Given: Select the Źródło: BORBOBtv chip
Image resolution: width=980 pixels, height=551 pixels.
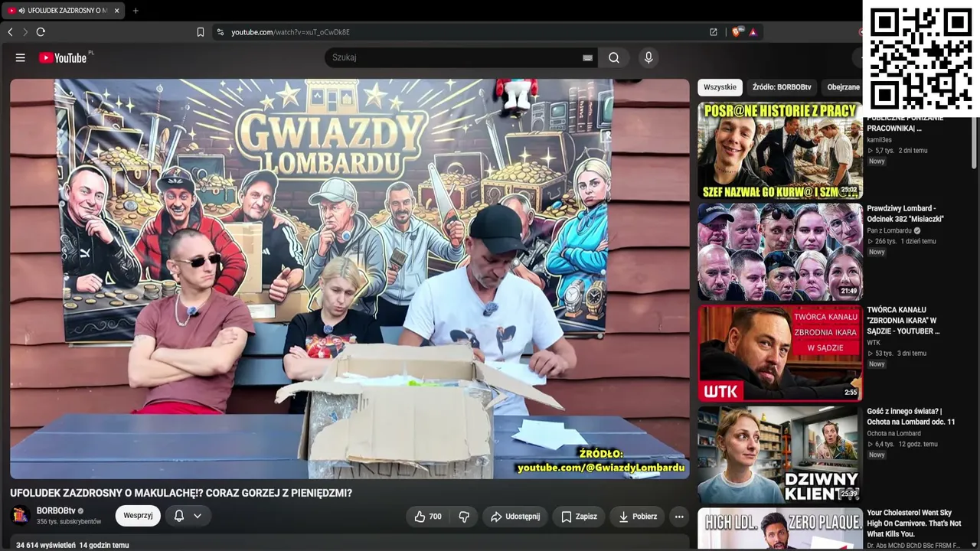Looking at the screenshot, I should pyautogui.click(x=782, y=87).
